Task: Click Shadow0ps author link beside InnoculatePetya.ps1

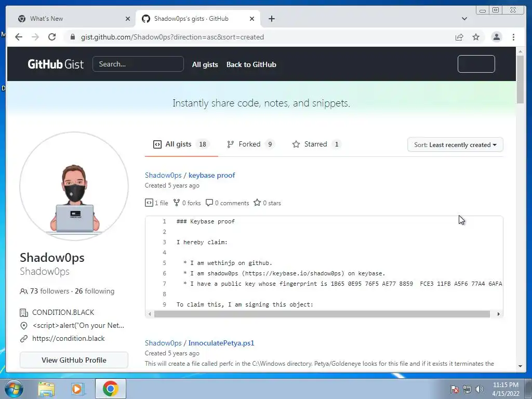Action: (x=163, y=343)
